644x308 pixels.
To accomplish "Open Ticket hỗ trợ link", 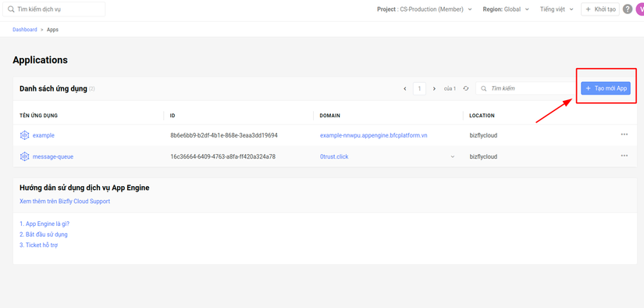I will tap(38, 245).
